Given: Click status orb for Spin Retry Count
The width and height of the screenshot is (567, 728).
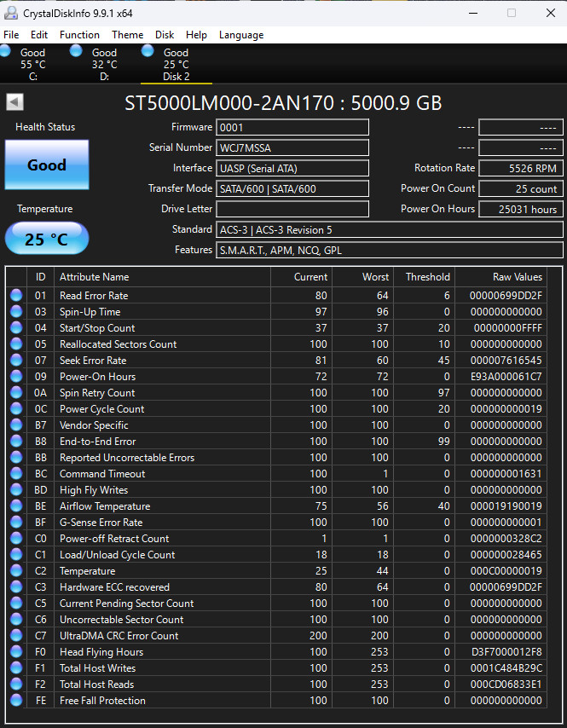Looking at the screenshot, I should [x=16, y=393].
